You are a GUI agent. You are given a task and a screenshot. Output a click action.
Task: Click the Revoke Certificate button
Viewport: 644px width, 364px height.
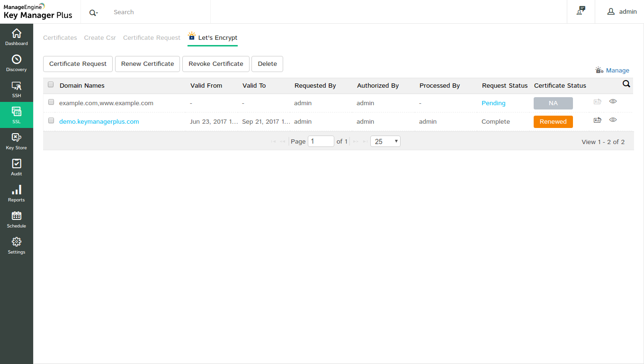pos(216,64)
